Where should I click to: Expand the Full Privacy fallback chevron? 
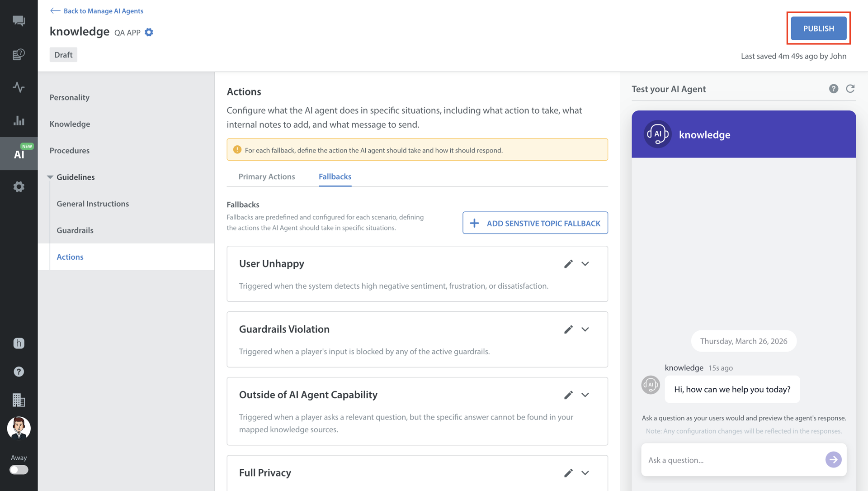585,473
